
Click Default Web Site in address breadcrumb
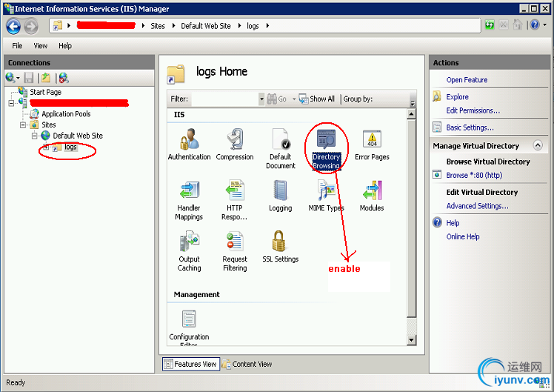pos(206,26)
